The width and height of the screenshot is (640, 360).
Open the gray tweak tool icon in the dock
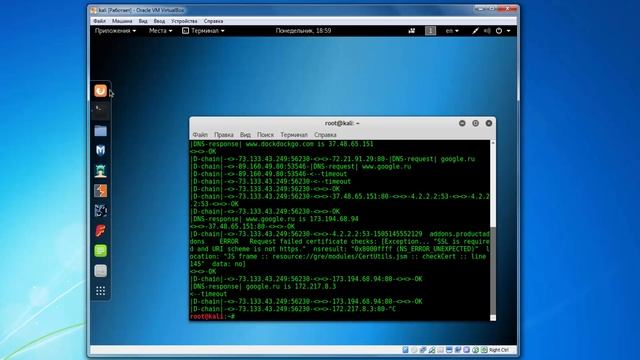click(x=100, y=271)
